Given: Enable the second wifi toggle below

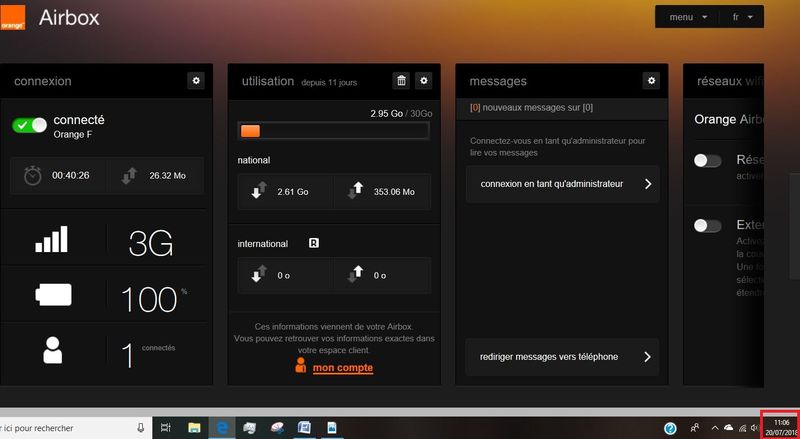Looking at the screenshot, I should pyautogui.click(x=708, y=225).
